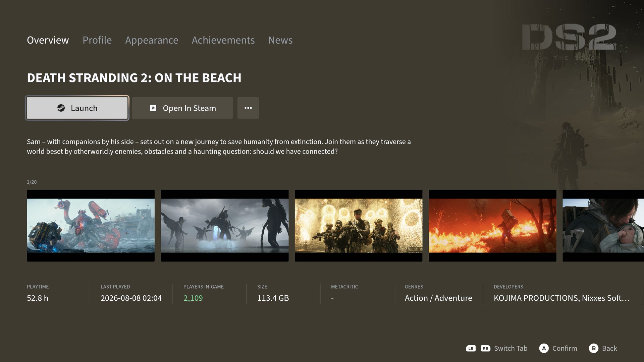Click the 1/20 screenshot counter
This screenshot has width=644, height=362.
coord(32,182)
